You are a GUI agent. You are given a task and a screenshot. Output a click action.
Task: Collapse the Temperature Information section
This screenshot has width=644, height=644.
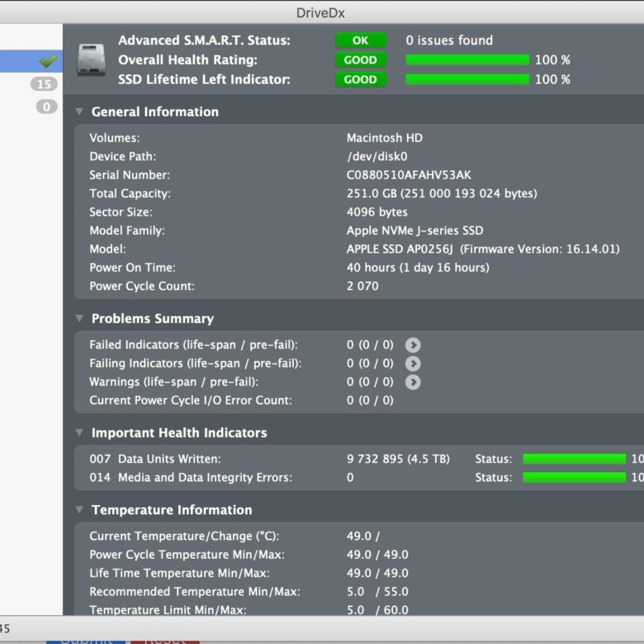point(79,510)
